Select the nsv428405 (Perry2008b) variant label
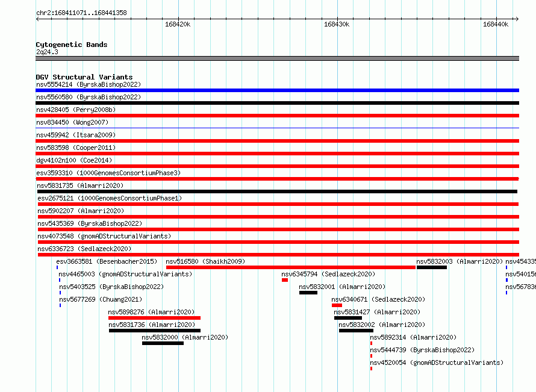Image resolution: width=536 pixels, height=392 pixels. click(76, 110)
